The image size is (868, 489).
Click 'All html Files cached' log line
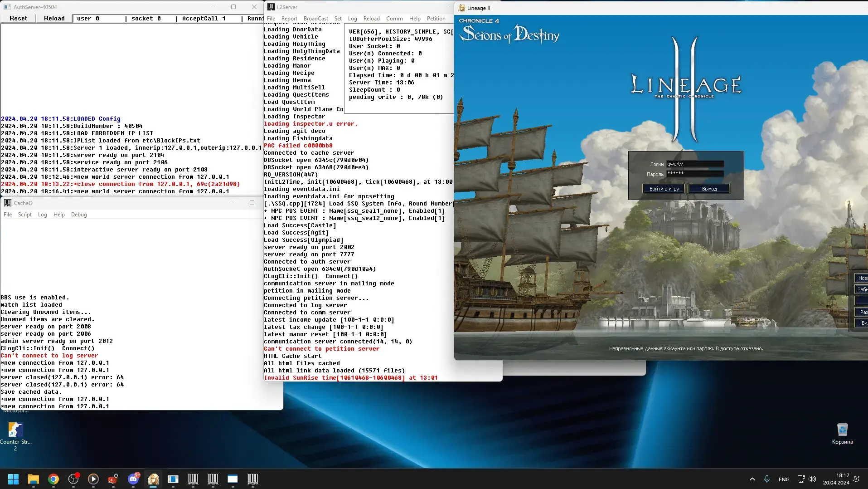[302, 363]
